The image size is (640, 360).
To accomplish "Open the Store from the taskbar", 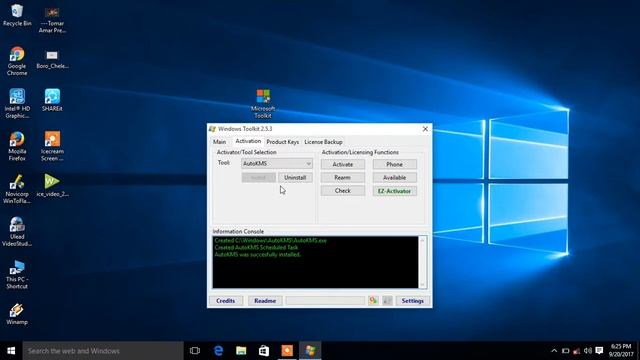I will [x=264, y=351].
